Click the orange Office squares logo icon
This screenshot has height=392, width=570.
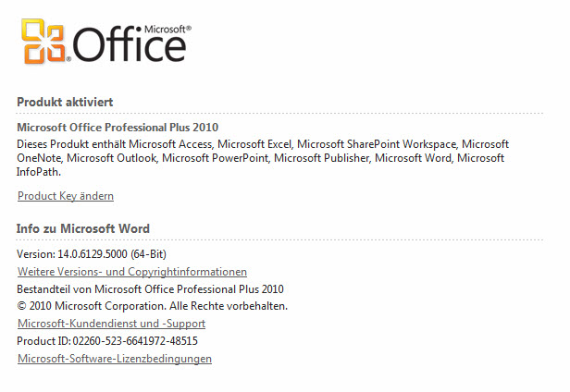[x=43, y=41]
